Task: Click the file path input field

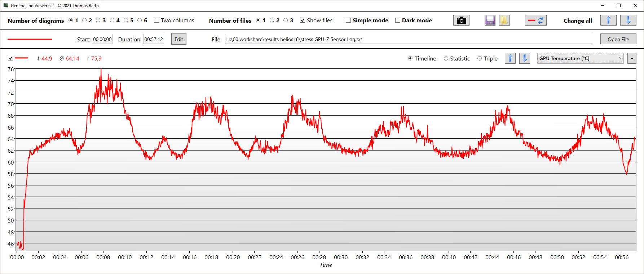Action: (x=409, y=39)
